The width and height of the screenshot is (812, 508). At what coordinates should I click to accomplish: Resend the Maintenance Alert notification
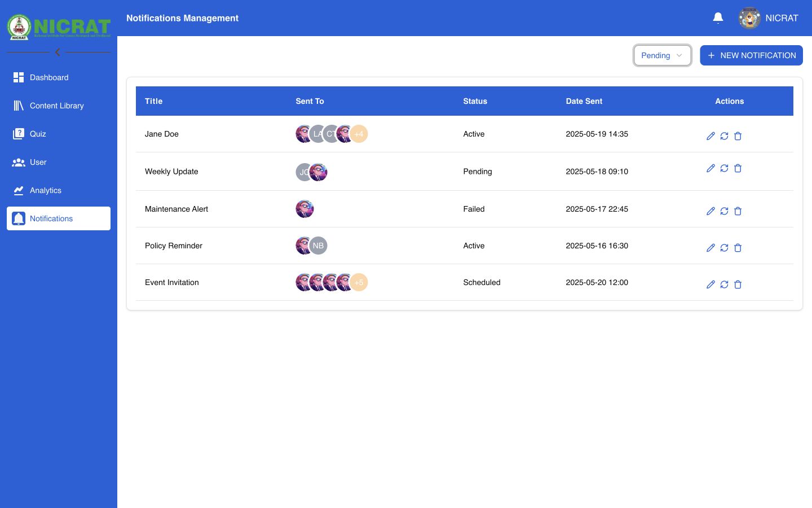tap(724, 211)
